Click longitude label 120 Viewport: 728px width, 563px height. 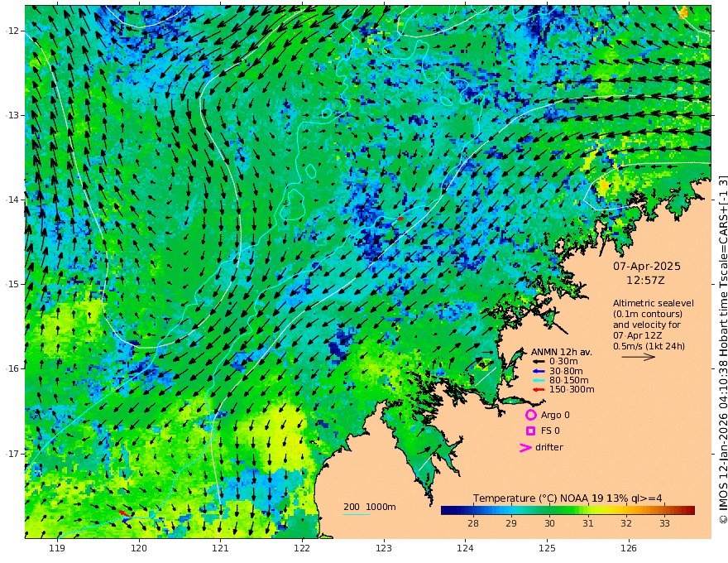pos(139,549)
